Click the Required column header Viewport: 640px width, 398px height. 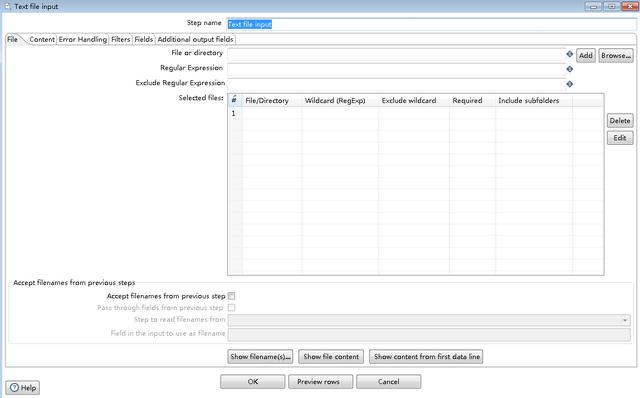click(x=472, y=100)
